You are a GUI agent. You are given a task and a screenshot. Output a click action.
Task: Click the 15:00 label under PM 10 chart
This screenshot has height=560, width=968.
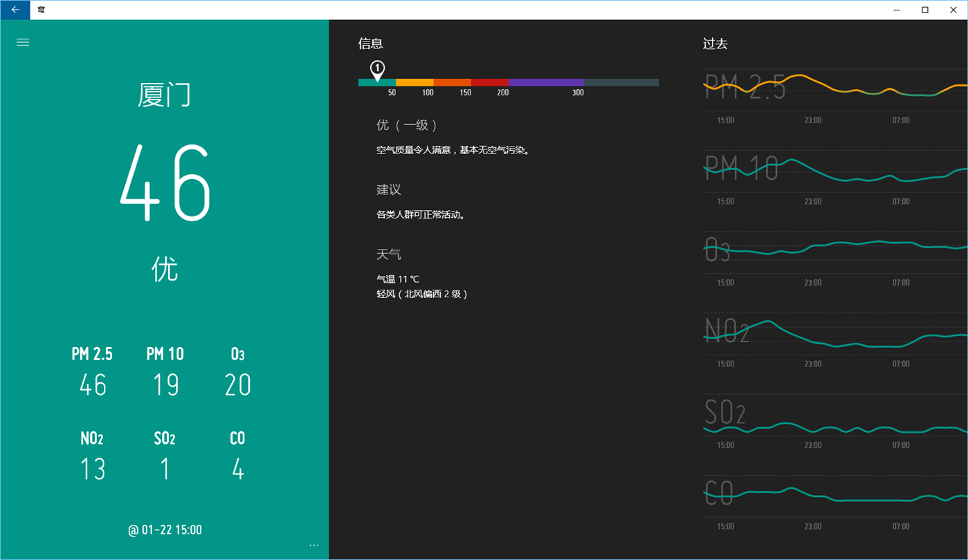(x=725, y=202)
